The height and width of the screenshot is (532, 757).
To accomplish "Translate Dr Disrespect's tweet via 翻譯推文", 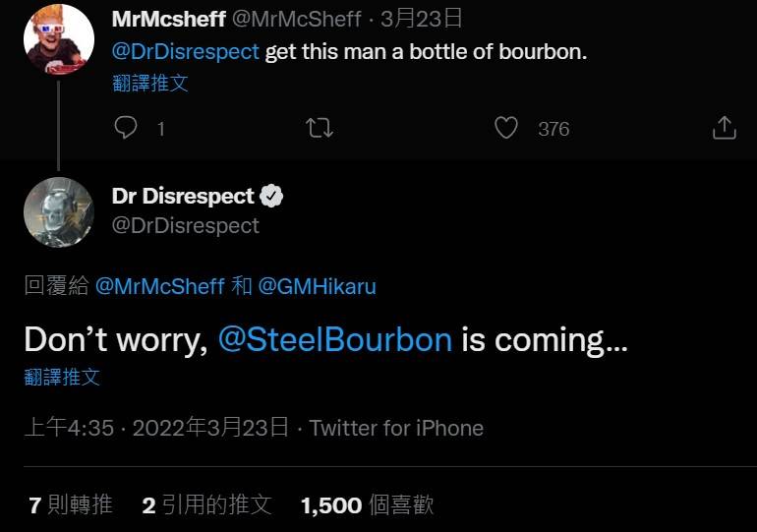I will [x=62, y=377].
